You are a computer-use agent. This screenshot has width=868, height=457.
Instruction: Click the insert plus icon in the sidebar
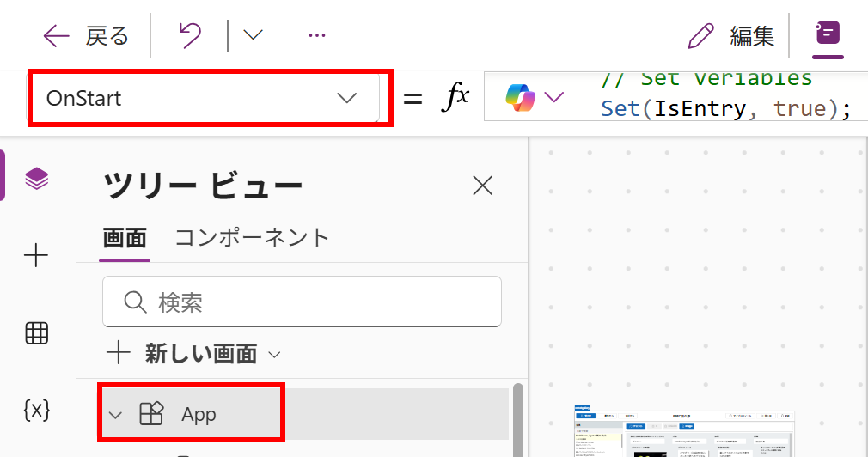pos(36,255)
